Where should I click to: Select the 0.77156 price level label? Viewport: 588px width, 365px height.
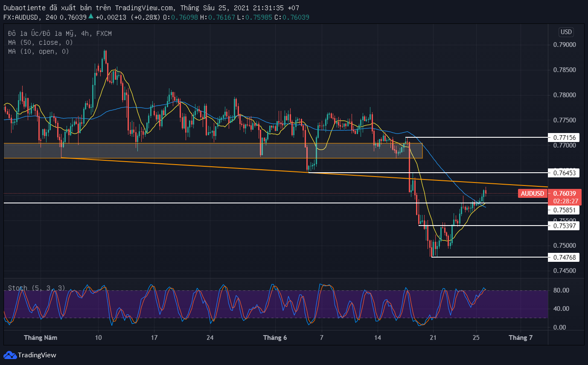coord(565,138)
